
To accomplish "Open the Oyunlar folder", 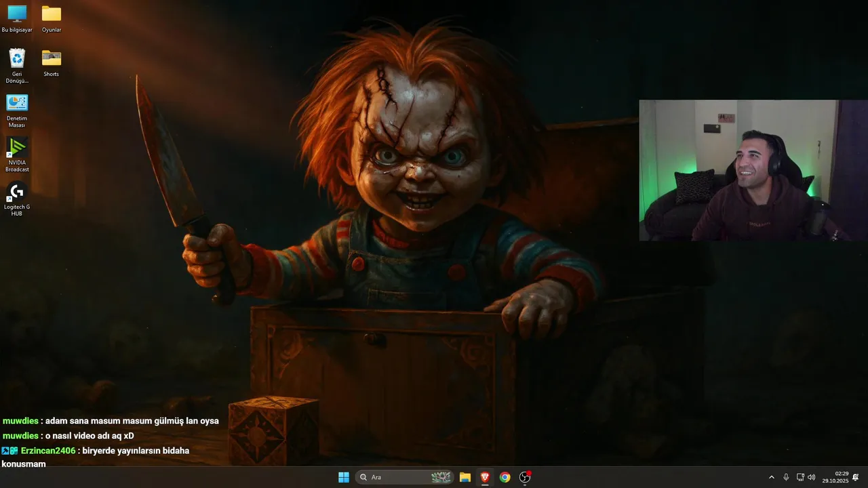I will (52, 19).
